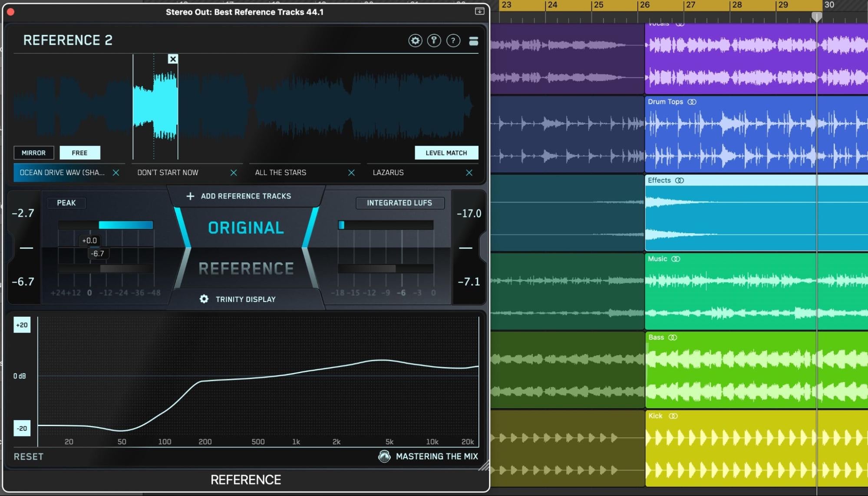Click the plugin resize grip corner
Image resolution: width=868 pixels, height=496 pixels.
tap(483, 466)
